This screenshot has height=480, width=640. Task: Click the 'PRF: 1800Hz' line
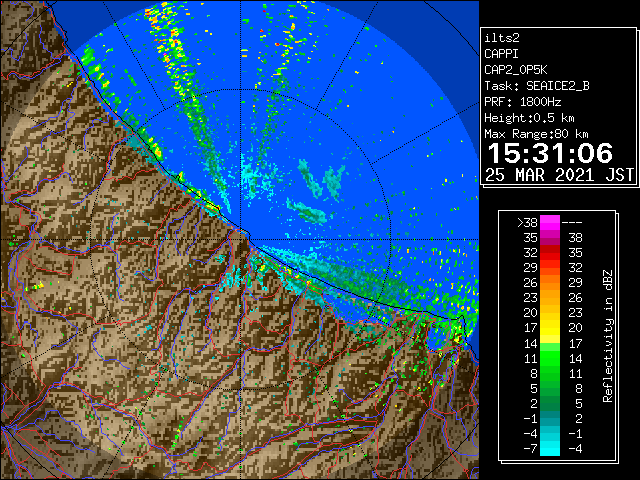pyautogui.click(x=523, y=102)
